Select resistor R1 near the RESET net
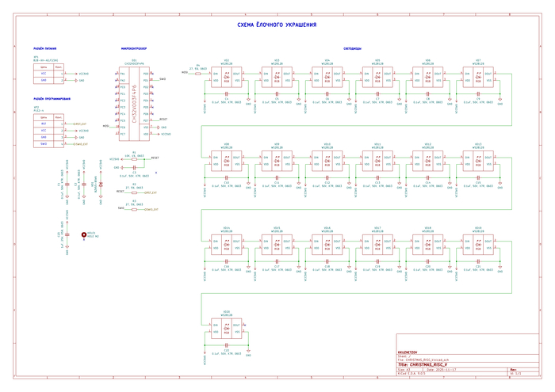Image resolution: width=555 pixels, height=392 pixels. click(x=134, y=159)
